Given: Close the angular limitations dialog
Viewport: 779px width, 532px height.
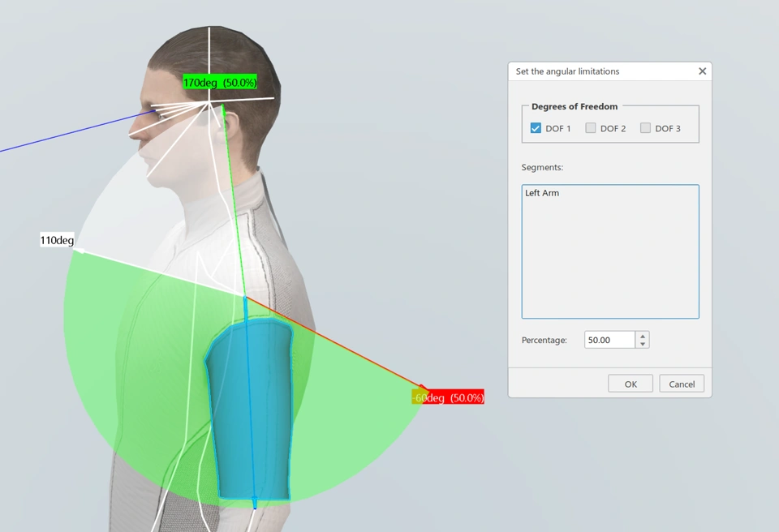Looking at the screenshot, I should [x=702, y=71].
